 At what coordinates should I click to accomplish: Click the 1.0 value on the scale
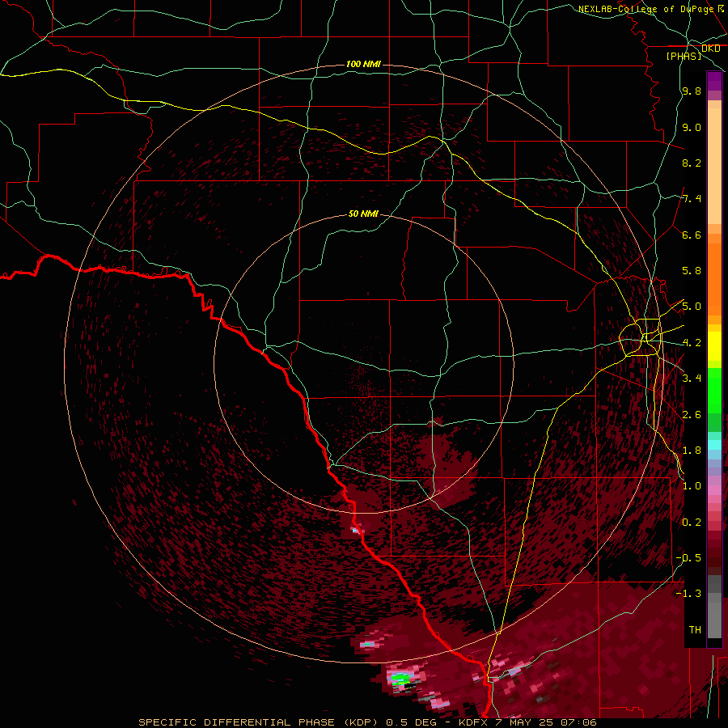[692, 486]
